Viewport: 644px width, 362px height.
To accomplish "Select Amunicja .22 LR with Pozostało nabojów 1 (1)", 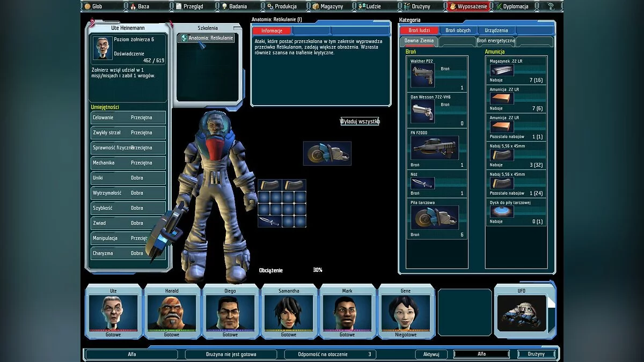I will click(x=502, y=127).
